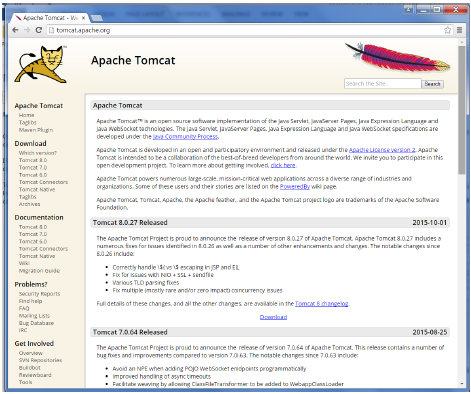Open Tomcat 7.0 under Download
The width and height of the screenshot is (471, 394).
coord(33,168)
